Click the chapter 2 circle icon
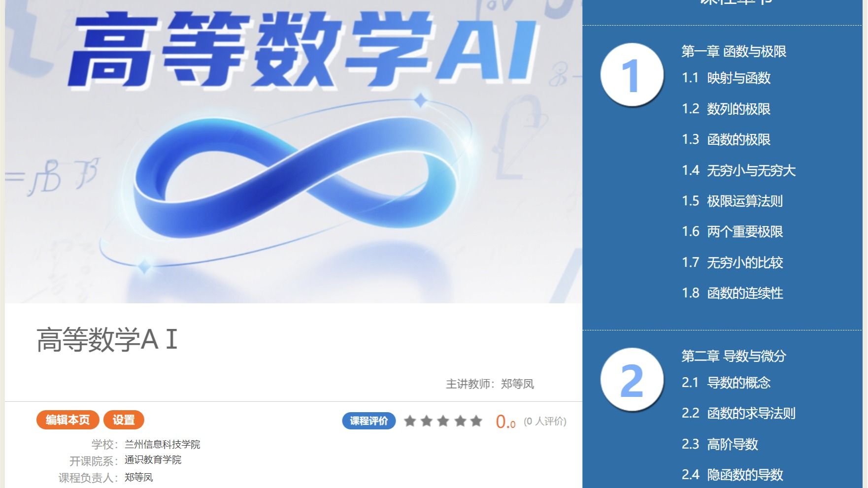The height and width of the screenshot is (488, 868). pos(632,380)
